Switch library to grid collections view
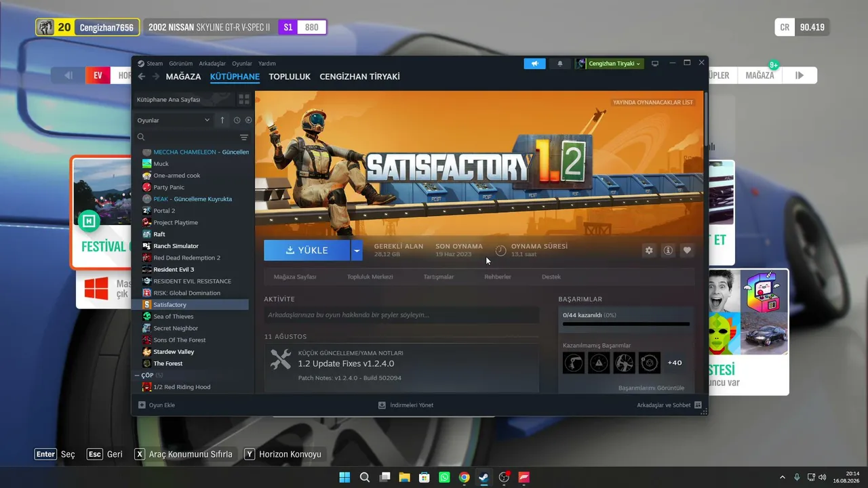868x488 pixels. point(243,99)
